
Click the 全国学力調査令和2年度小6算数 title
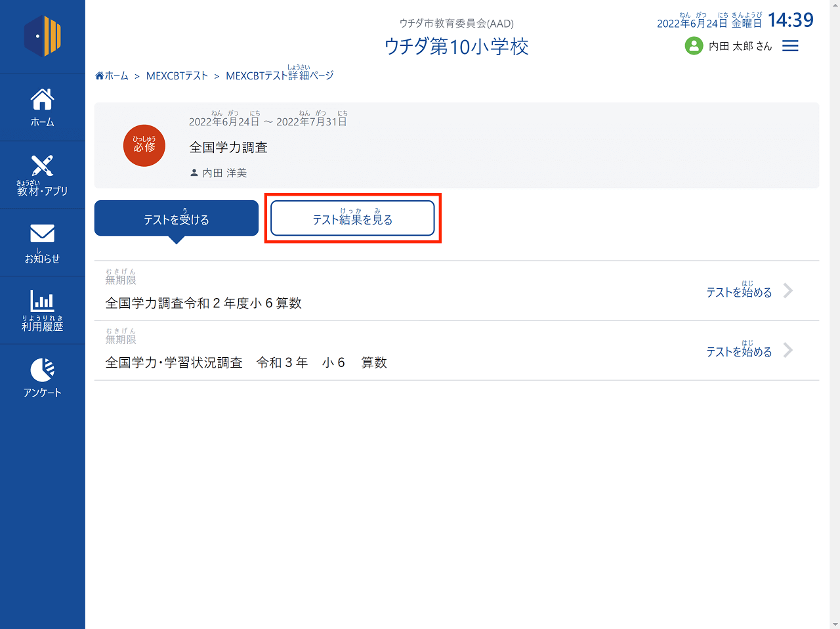203,303
